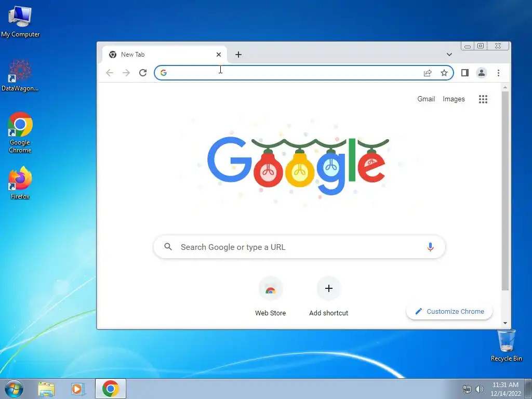
Task: Open Windows Media Player from taskbar
Action: pos(78,389)
